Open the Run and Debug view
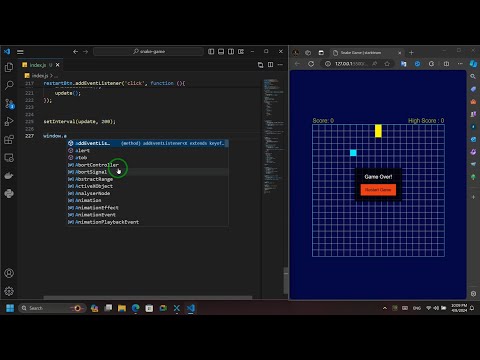 [x=9, y=121]
